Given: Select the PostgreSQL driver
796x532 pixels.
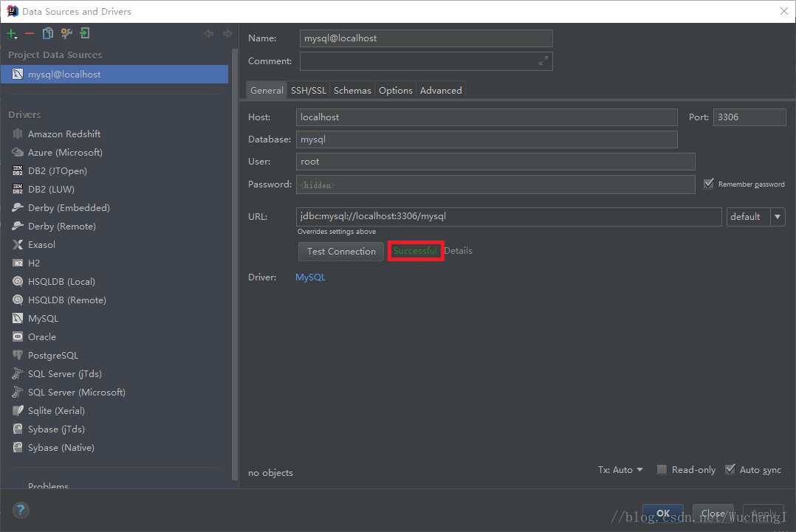Looking at the screenshot, I should 53,355.
